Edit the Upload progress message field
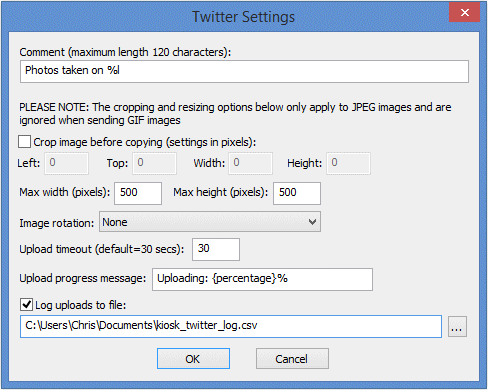488x390 pixels. (262, 279)
